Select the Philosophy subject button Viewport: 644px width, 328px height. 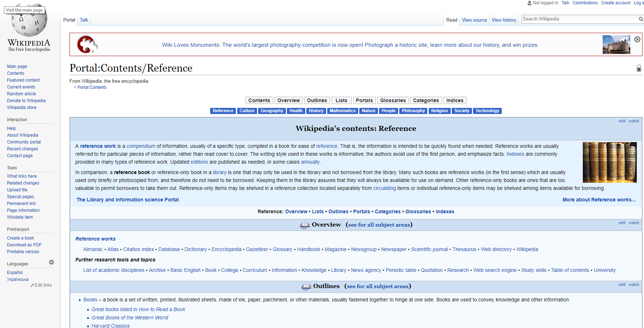coord(413,111)
